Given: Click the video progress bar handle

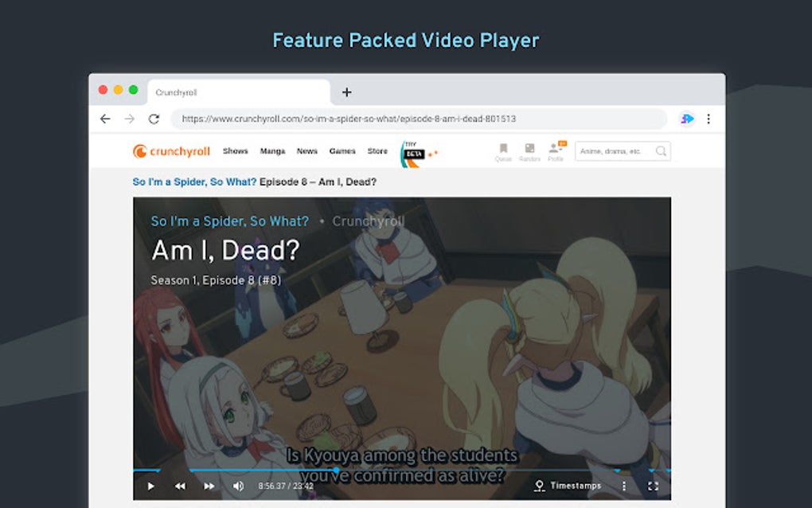Looking at the screenshot, I should [x=336, y=471].
